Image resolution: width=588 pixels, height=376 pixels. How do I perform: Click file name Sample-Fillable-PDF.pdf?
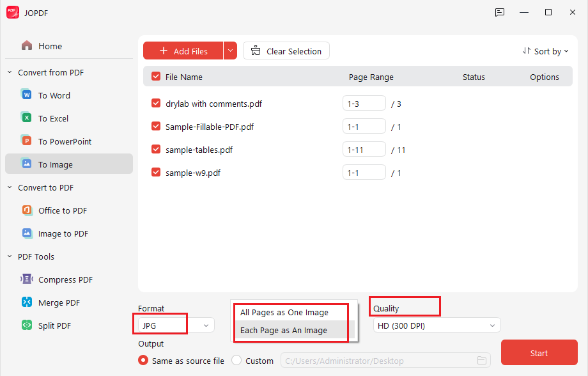coord(210,127)
